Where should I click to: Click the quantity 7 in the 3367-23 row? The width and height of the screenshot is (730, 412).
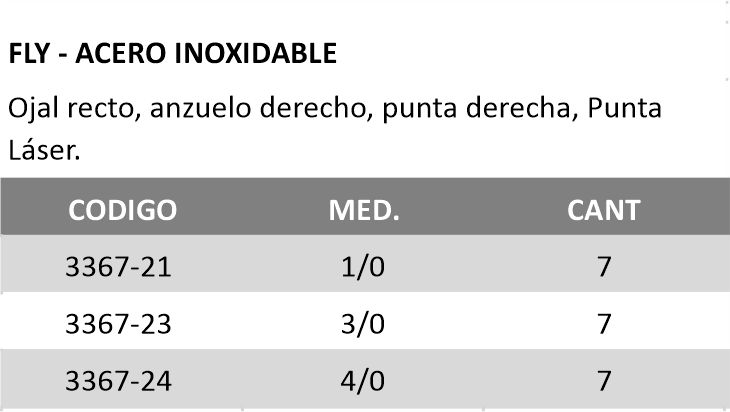point(603,325)
